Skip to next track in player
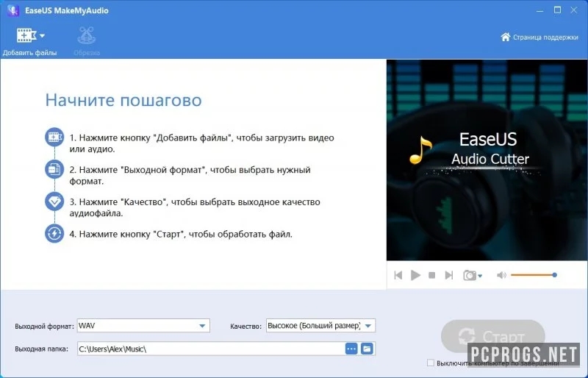Viewport: 588px width, 378px height. coord(449,275)
